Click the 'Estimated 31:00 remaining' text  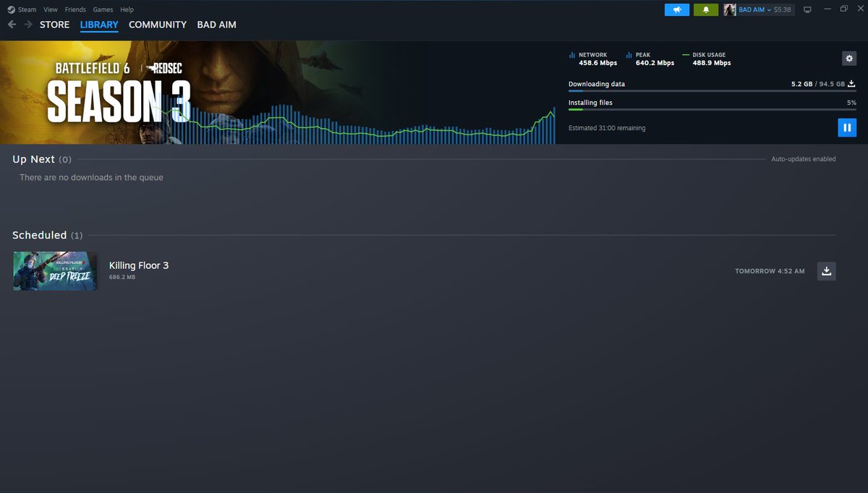[x=607, y=128]
